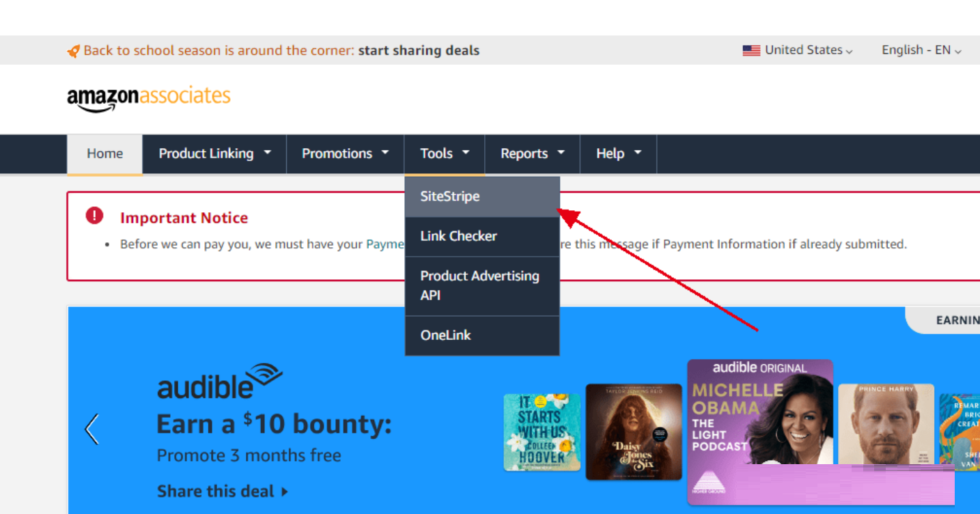Select Product Advertising API menu entry
Viewport: 980px width, 514px height.
pos(482,286)
